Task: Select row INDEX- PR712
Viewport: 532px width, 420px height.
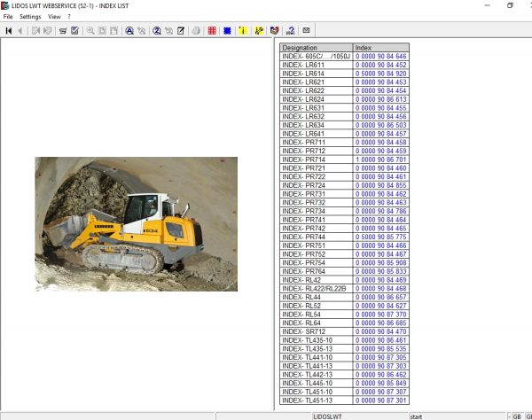Action: pos(344,151)
